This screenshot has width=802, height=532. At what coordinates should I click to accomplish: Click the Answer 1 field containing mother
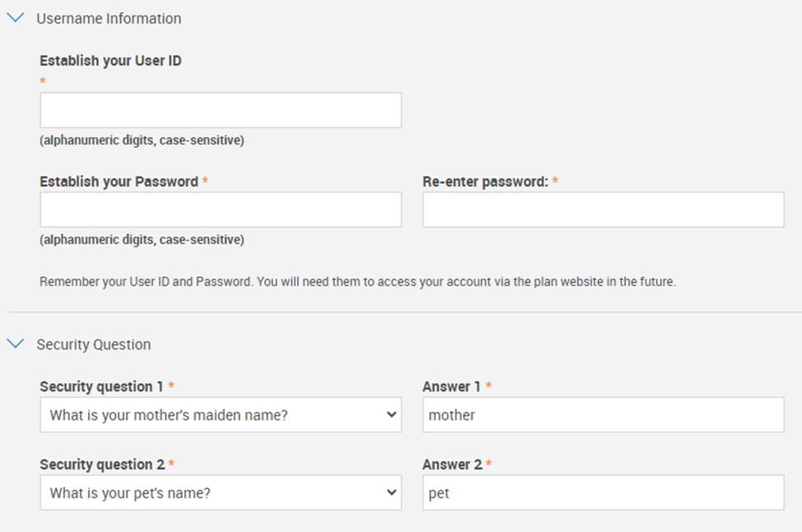(x=603, y=415)
